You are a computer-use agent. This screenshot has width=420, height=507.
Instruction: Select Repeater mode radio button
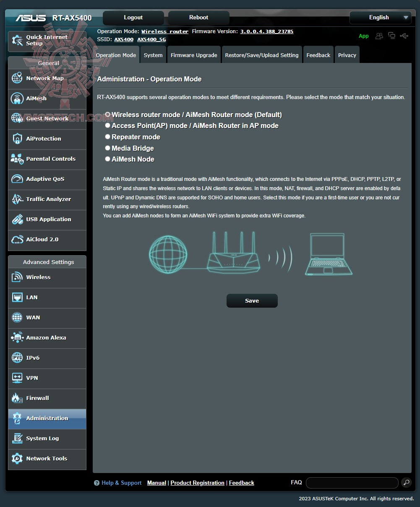108,136
